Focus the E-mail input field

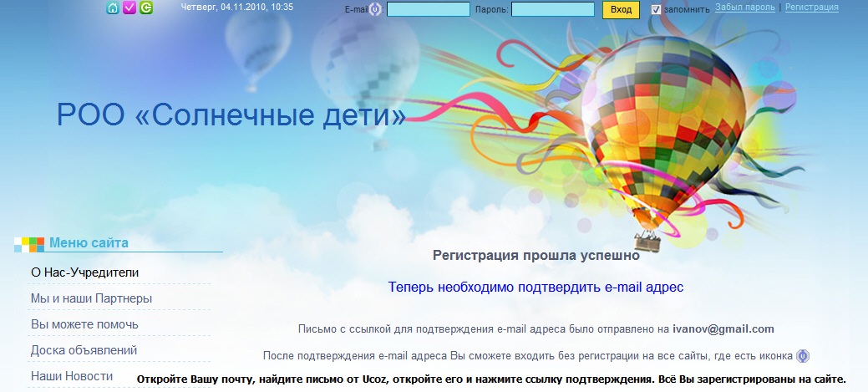[429, 9]
